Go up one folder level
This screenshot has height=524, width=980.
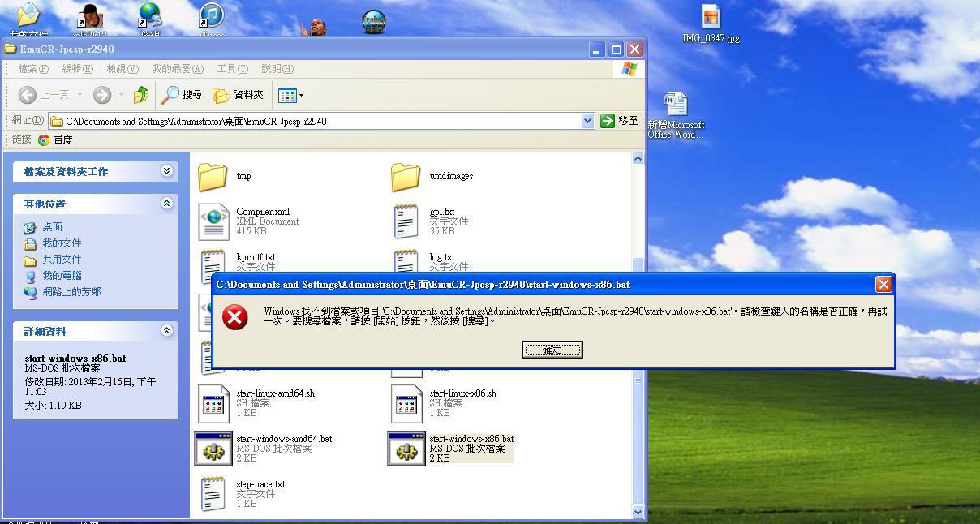click(x=141, y=95)
